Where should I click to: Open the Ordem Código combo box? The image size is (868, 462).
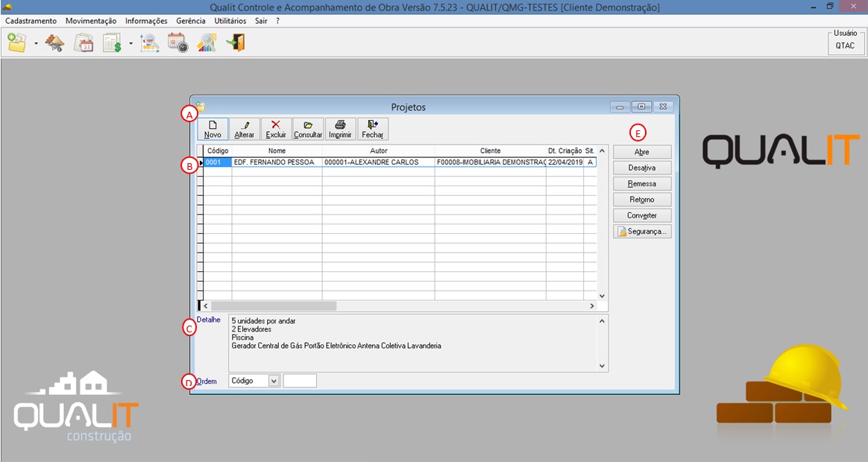coord(254,381)
